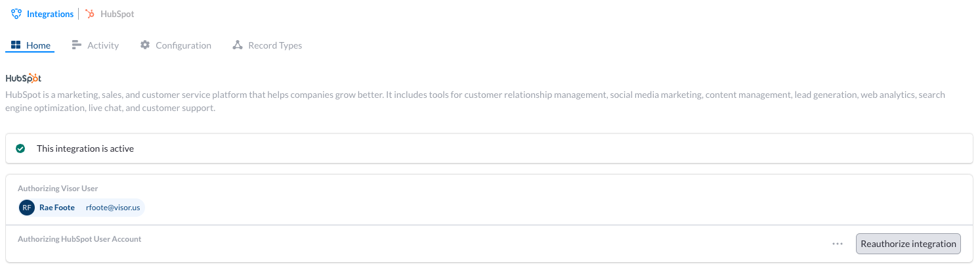Open the Activity tab
The image size is (980, 270).
point(95,45)
